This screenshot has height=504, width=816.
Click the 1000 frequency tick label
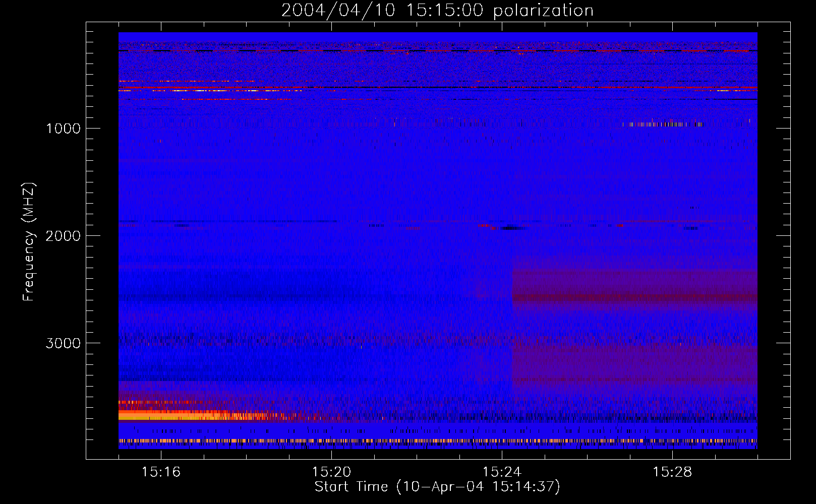[63, 129]
